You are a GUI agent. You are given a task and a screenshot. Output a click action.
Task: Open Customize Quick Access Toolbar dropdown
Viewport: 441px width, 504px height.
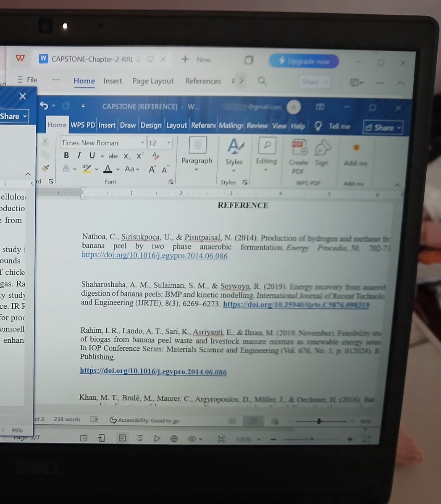point(83,106)
